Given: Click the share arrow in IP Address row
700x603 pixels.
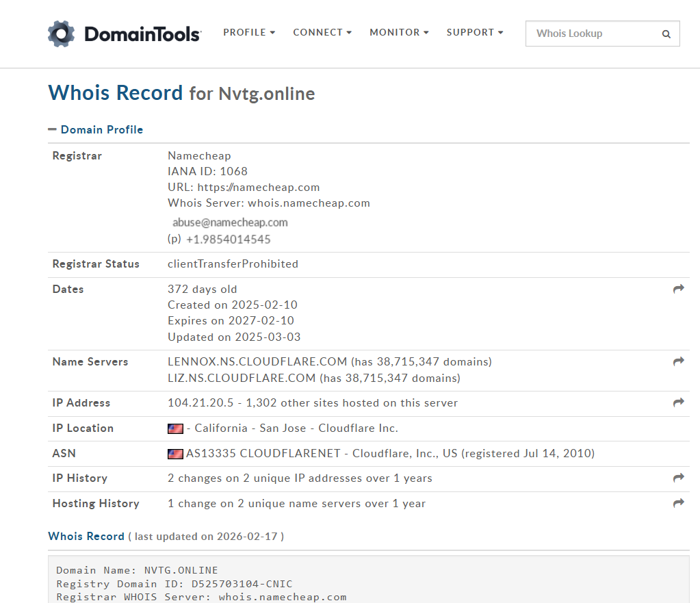Looking at the screenshot, I should (679, 402).
